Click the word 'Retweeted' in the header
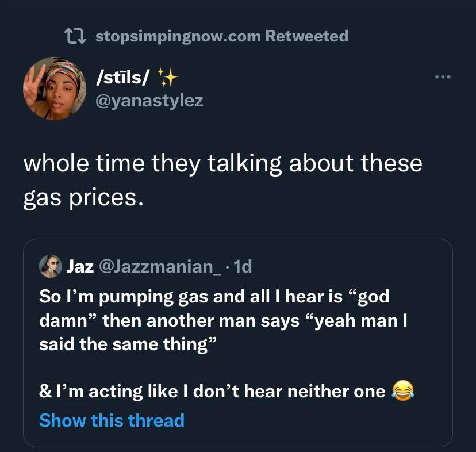476x452 pixels. (306, 36)
